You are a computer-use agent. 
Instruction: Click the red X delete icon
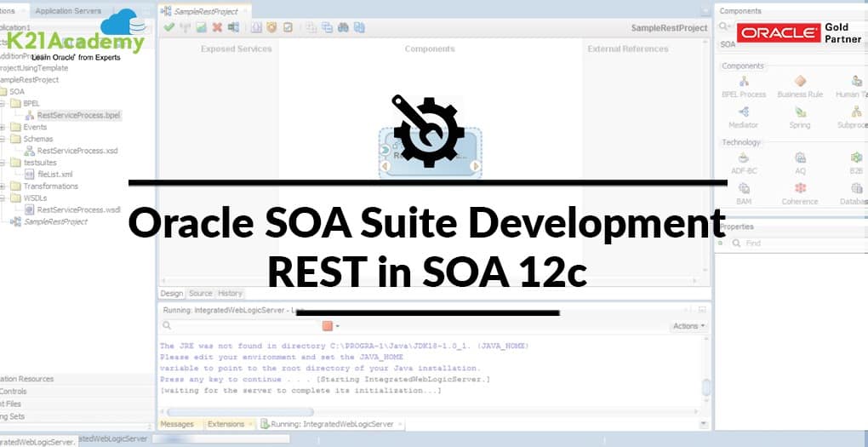pos(217,27)
